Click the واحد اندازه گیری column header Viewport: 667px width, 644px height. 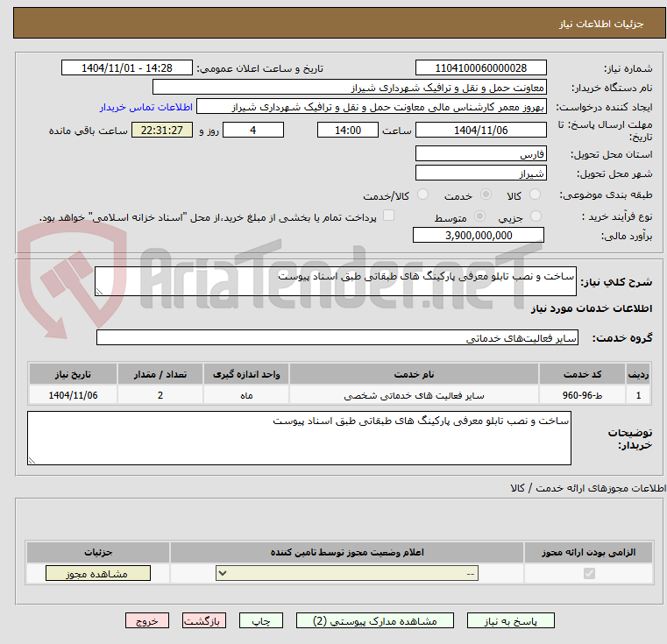246,374
